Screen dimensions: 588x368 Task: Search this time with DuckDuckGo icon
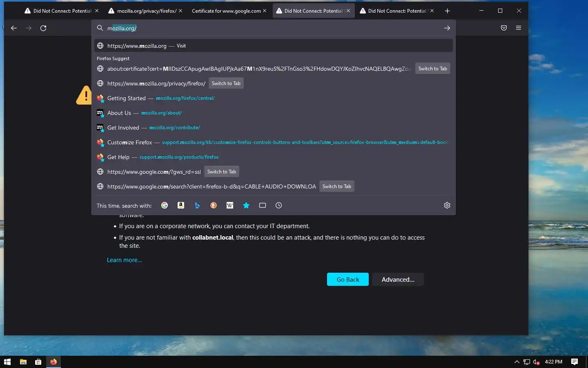click(x=214, y=205)
